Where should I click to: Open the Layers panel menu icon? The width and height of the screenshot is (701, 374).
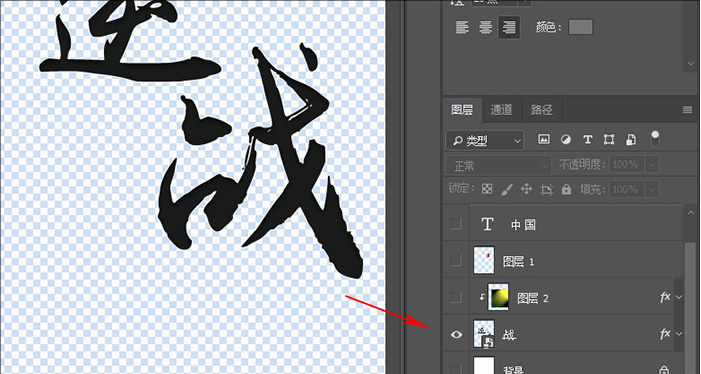tap(688, 109)
